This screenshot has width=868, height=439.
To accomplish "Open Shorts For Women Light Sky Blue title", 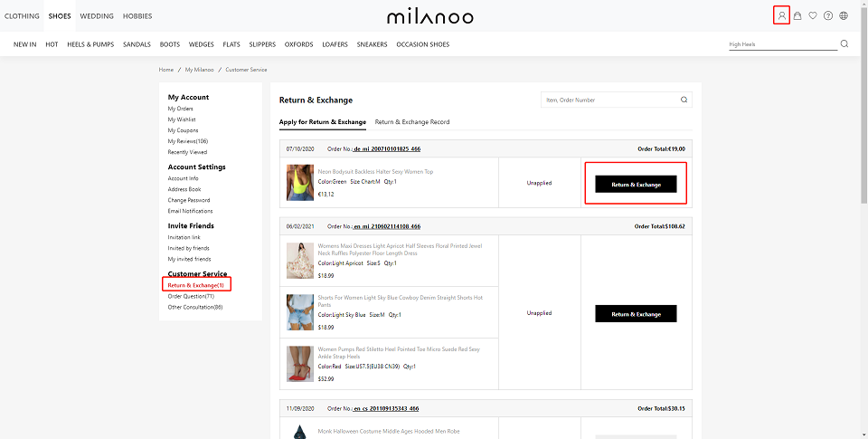I will coord(401,301).
